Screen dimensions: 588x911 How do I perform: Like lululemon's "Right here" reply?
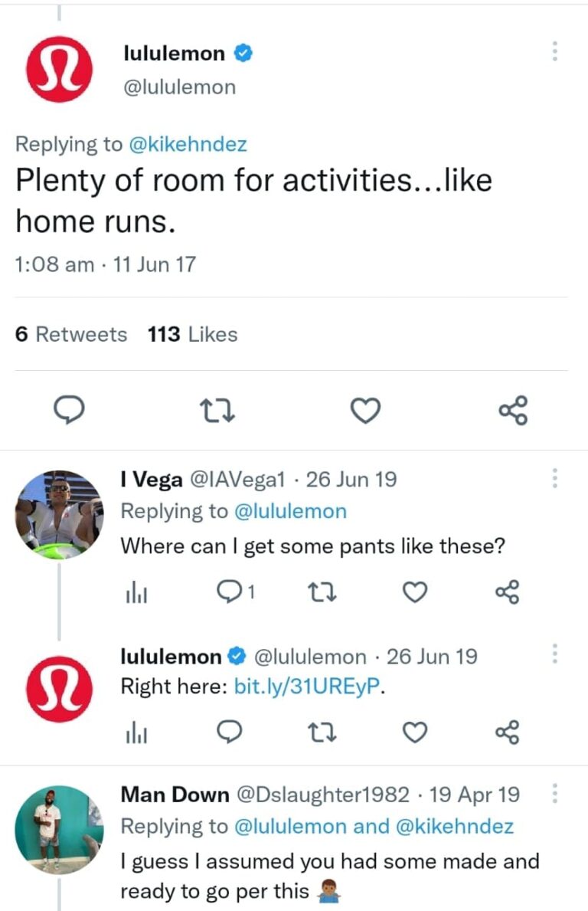[414, 733]
